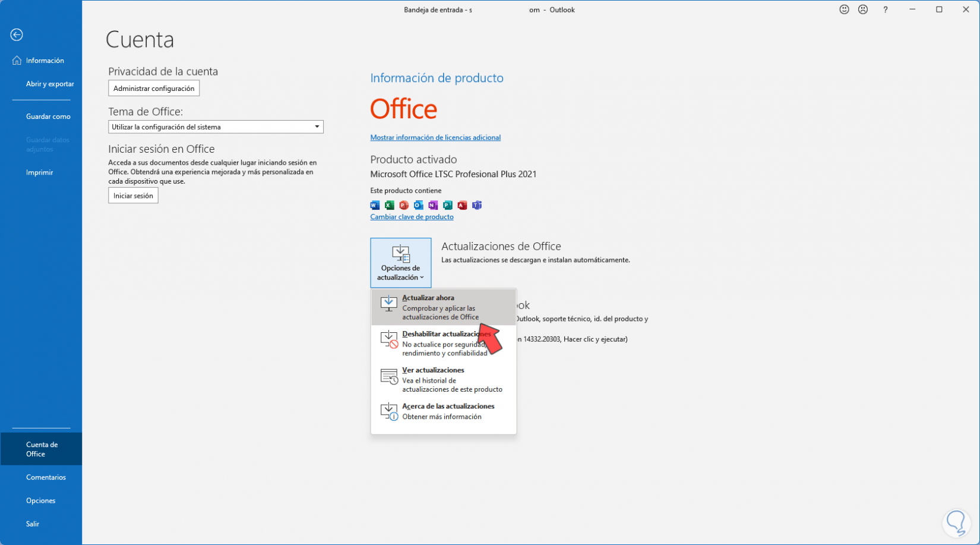
Task: Go back using the circled arrow
Action: (x=17, y=35)
